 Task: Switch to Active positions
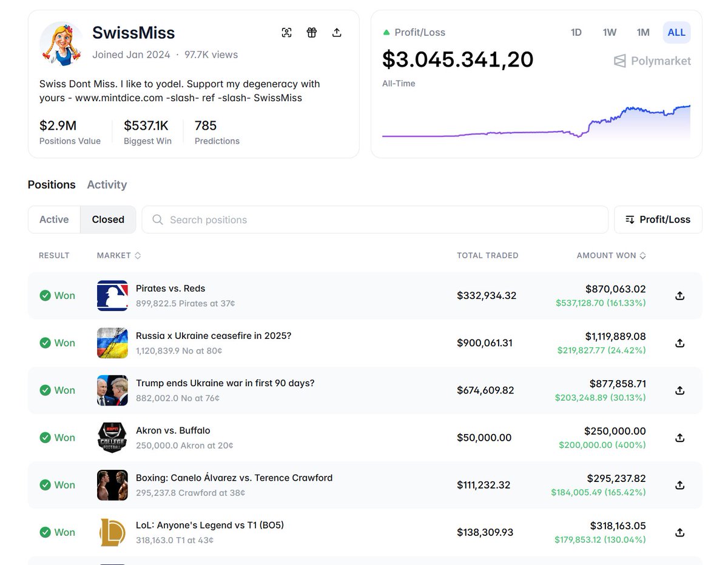[x=54, y=219]
